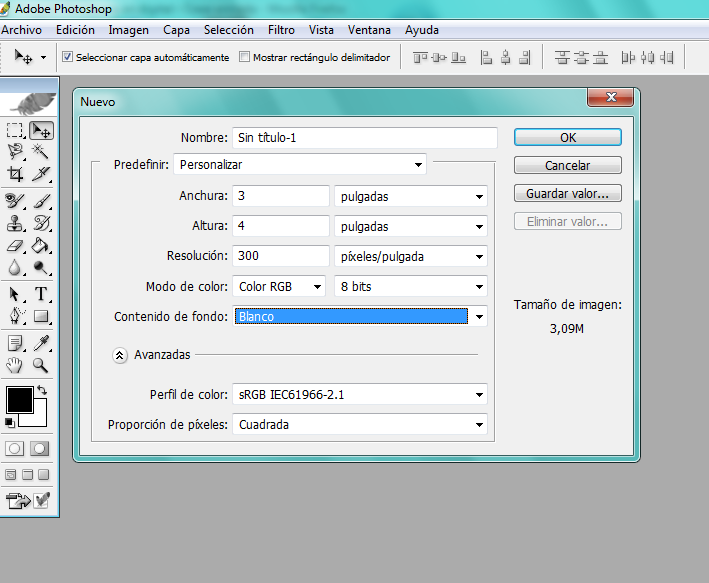The width and height of the screenshot is (709, 583).
Task: Open Adobe Online via feather image
Action: 30,103
